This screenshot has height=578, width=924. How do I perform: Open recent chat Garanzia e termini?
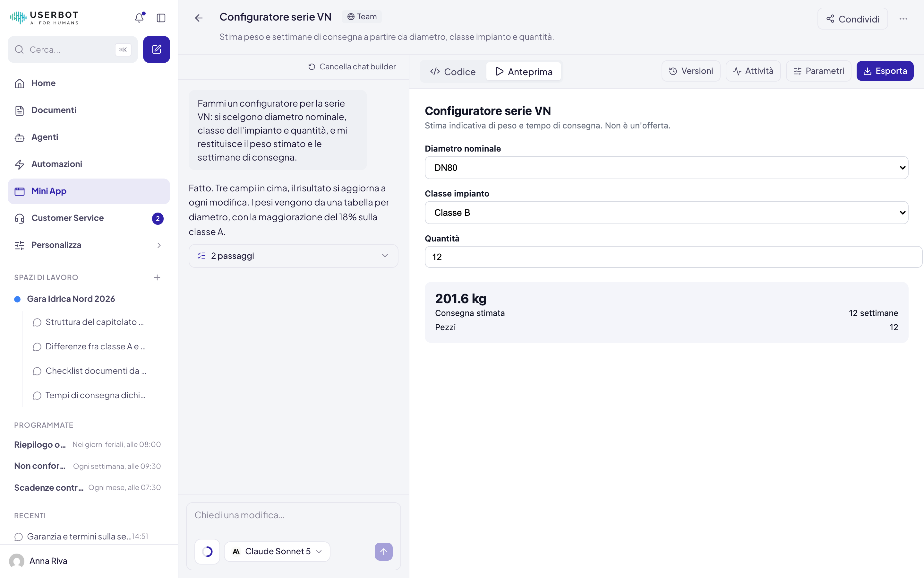point(81,536)
